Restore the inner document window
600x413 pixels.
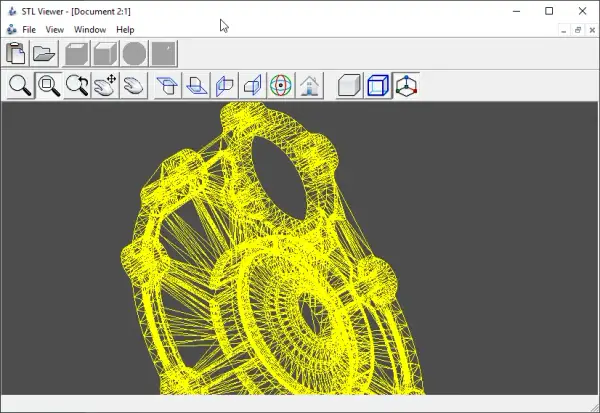(x=578, y=30)
